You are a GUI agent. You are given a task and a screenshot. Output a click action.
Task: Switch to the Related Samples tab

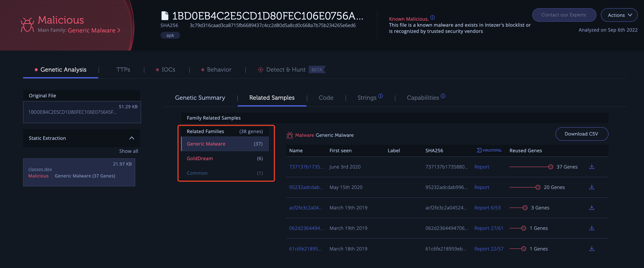272,97
